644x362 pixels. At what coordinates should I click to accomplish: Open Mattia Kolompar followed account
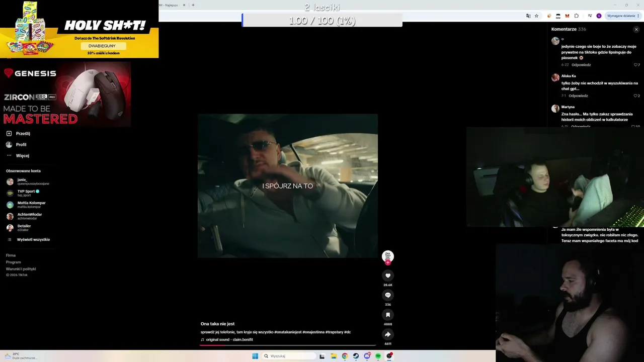click(26, 205)
